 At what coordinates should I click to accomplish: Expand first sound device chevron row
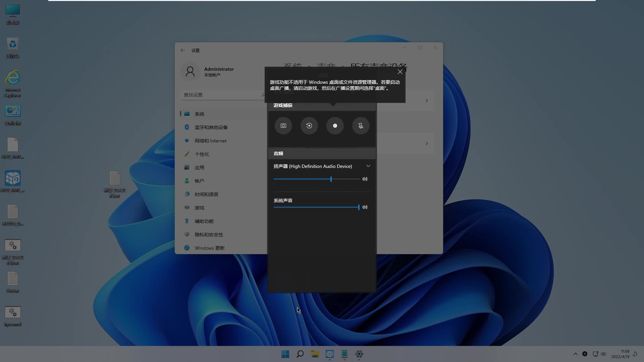[x=426, y=101]
